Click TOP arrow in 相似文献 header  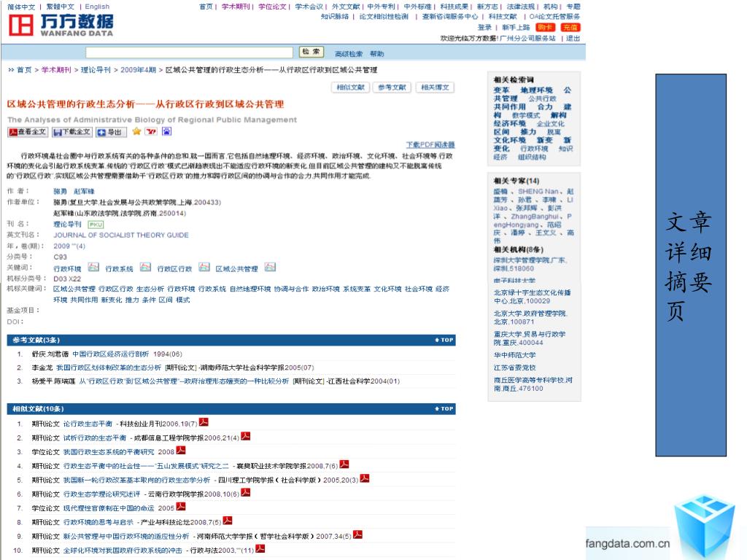point(444,408)
